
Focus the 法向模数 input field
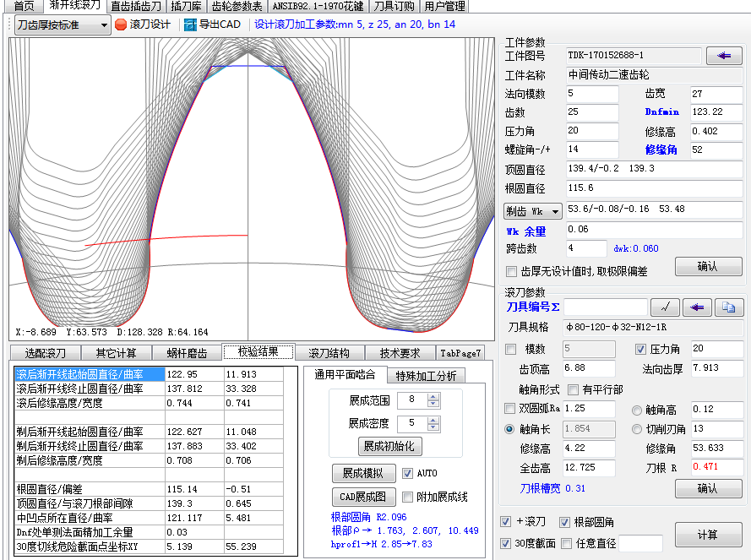[x=592, y=94]
